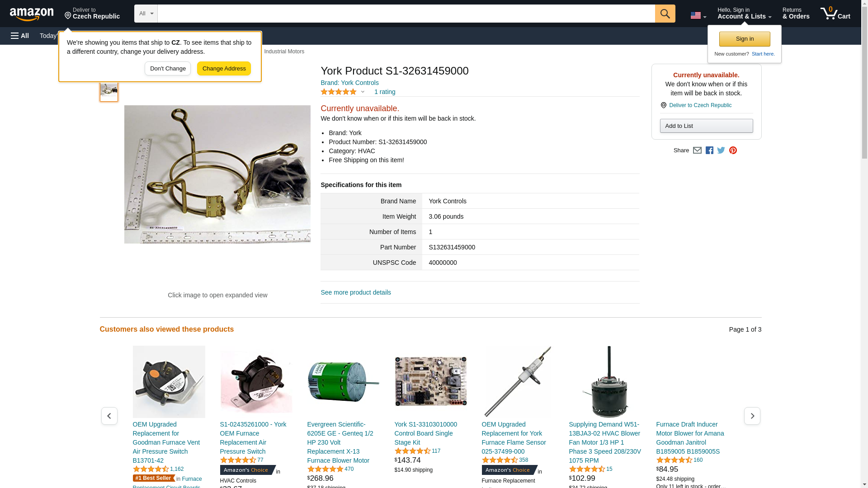Share product via email icon

click(x=697, y=150)
